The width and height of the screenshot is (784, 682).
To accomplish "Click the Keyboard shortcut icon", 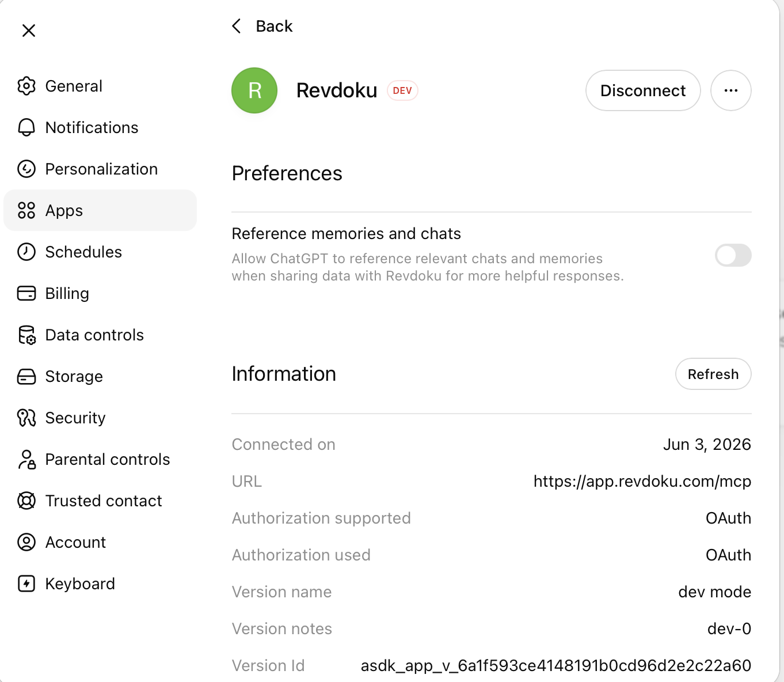I will 26,584.
